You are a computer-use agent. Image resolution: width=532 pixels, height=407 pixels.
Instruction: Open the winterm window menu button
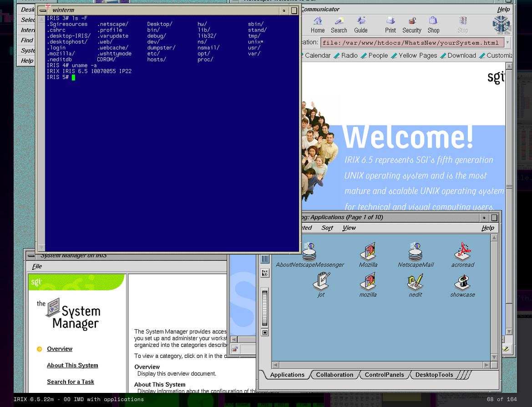(43, 10)
